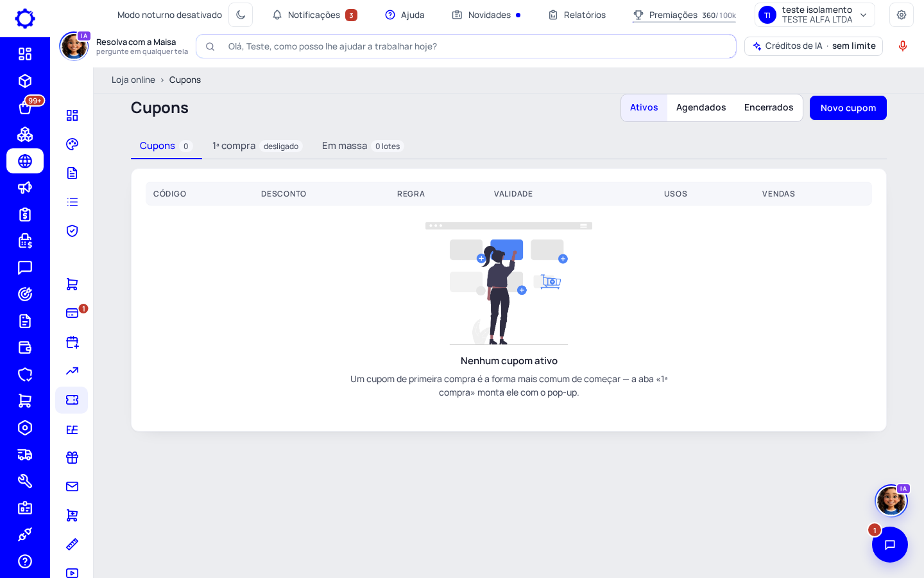The width and height of the screenshot is (924, 578).
Task: Click the VALIDADE column header
Action: tap(513, 194)
